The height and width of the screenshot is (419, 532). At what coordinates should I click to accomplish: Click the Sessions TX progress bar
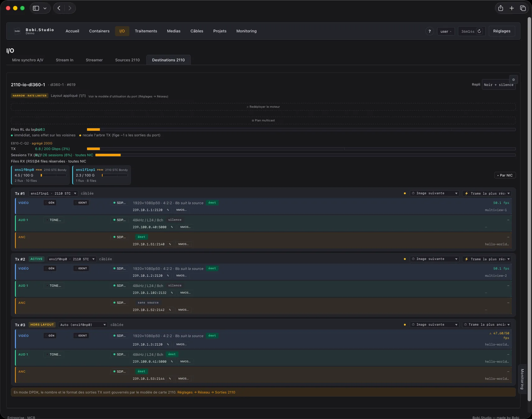[x=305, y=155]
